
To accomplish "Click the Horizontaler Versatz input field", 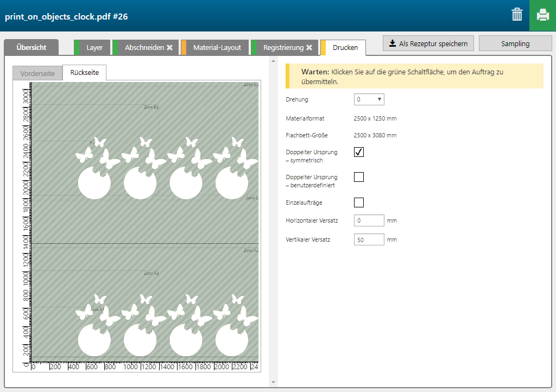I will tap(369, 221).
